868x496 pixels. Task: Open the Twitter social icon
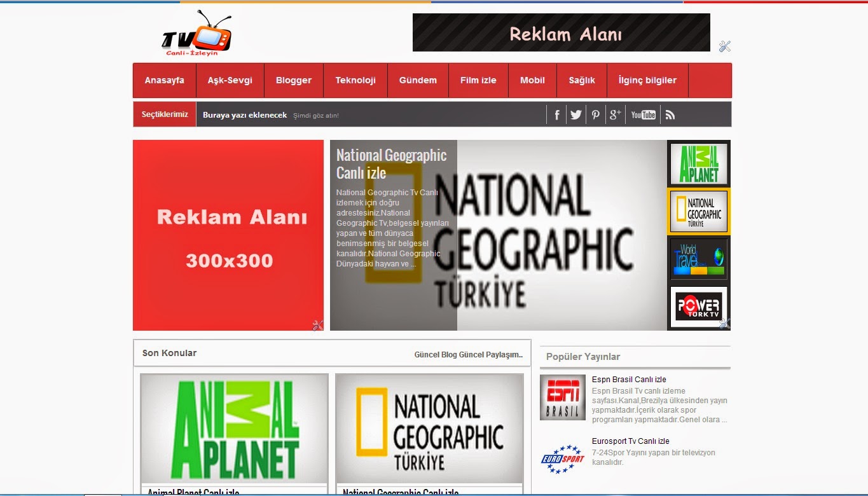576,114
